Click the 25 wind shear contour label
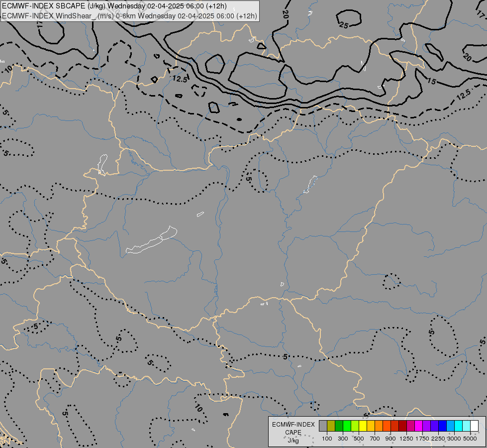Screen dimensions: 487x448 pyautogui.click(x=344, y=25)
